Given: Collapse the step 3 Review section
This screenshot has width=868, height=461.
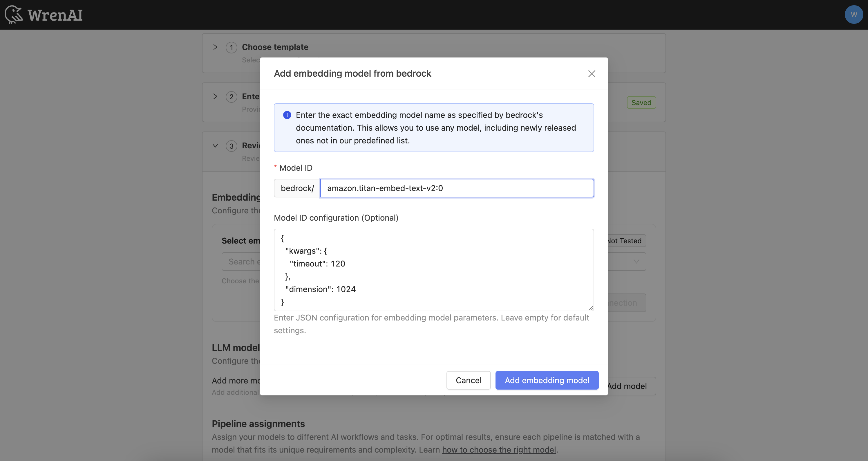Looking at the screenshot, I should [215, 145].
